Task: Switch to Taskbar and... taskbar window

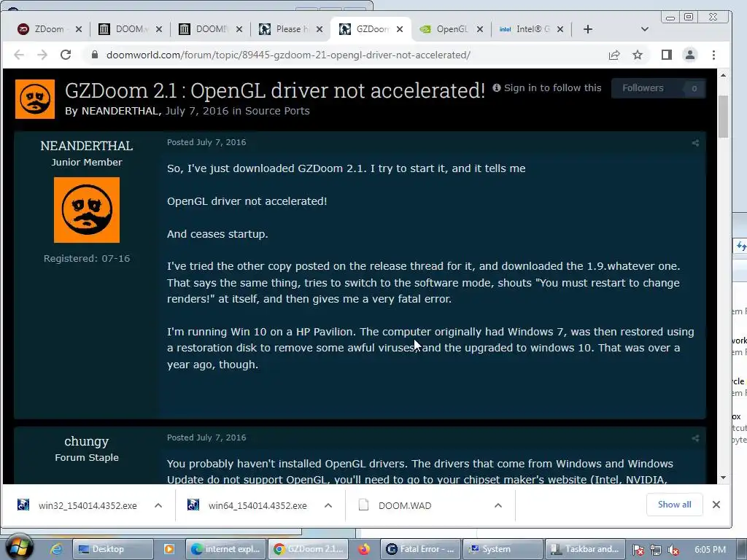Action: [x=586, y=550]
